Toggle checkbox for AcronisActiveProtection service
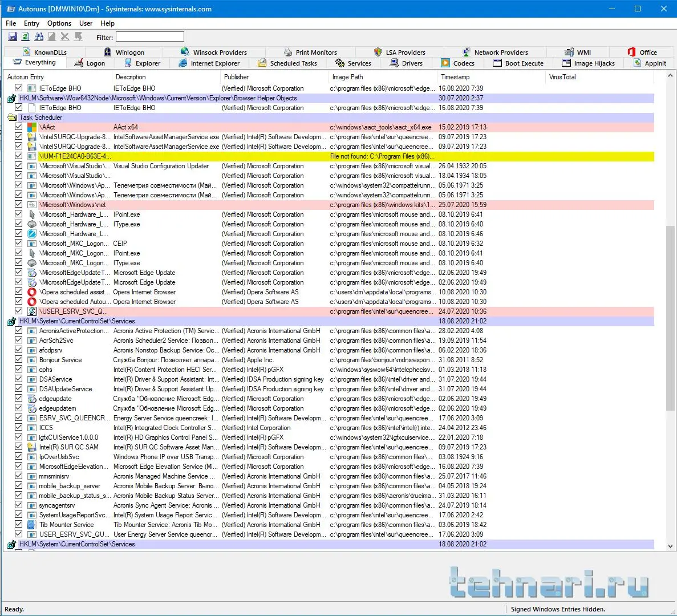The width and height of the screenshot is (677, 616). (18, 331)
